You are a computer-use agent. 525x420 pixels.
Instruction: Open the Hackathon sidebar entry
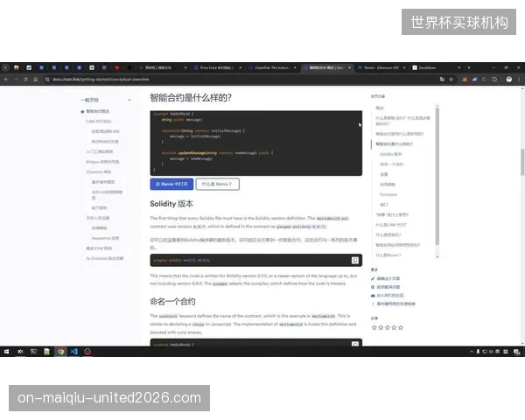[105, 238]
